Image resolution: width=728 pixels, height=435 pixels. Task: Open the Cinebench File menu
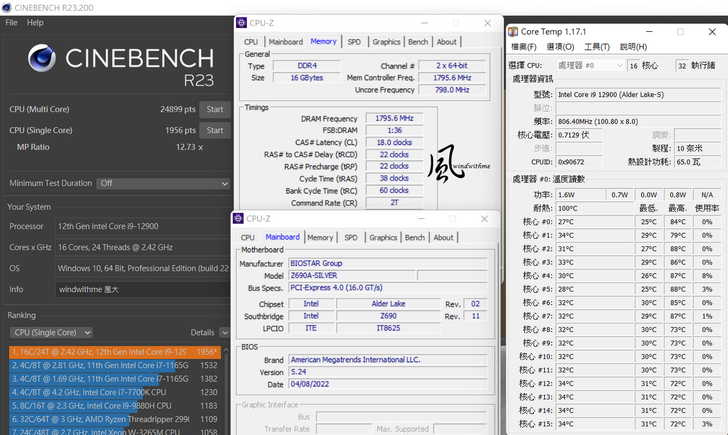[11, 22]
